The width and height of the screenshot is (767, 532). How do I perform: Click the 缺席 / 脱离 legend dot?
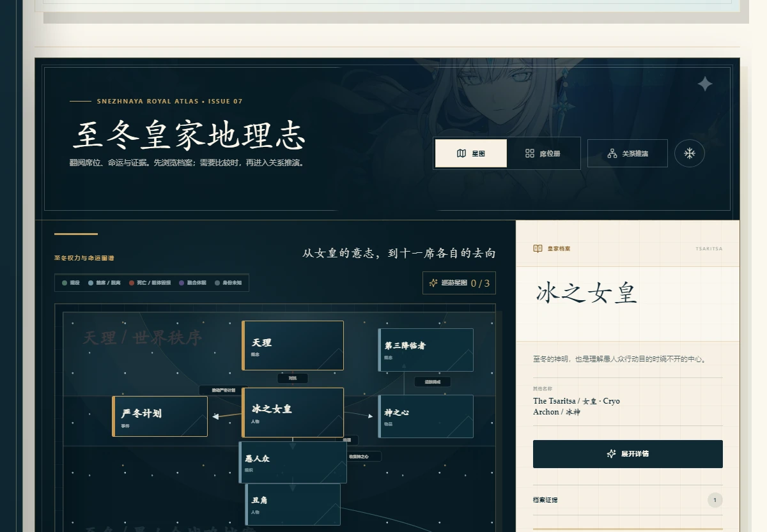pyautogui.click(x=91, y=283)
